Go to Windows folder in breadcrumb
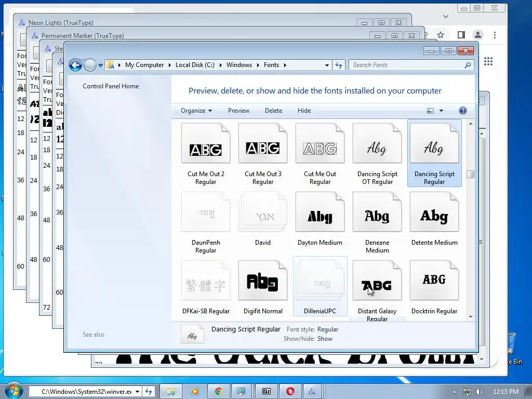 point(239,65)
